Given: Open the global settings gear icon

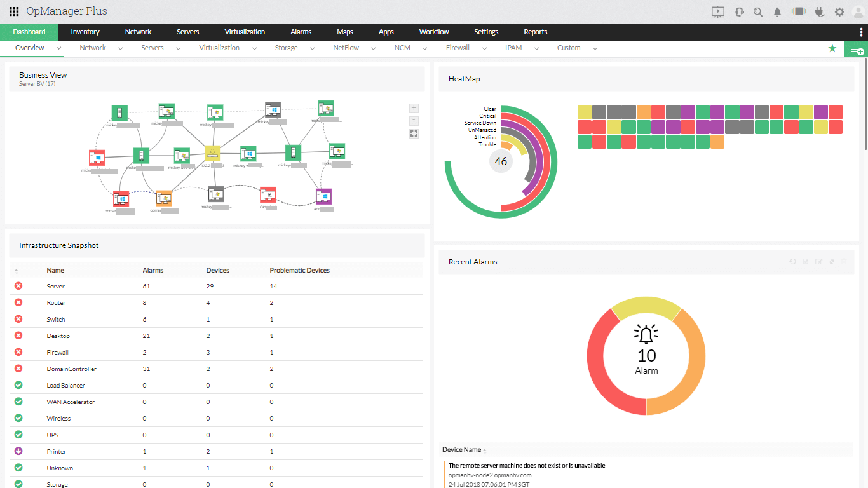Looking at the screenshot, I should 839,11.
